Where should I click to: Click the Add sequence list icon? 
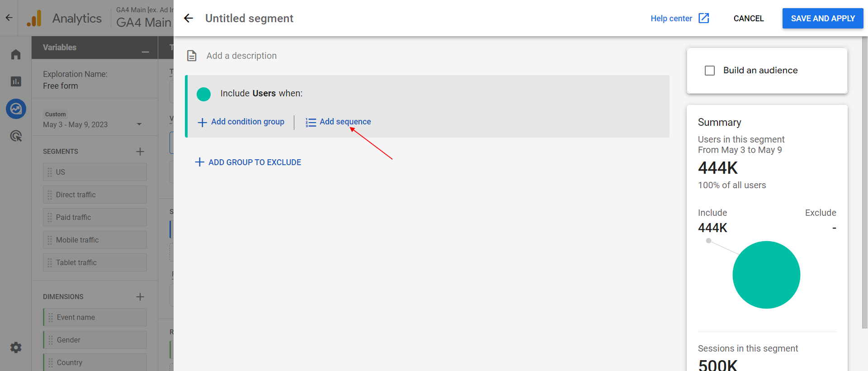pyautogui.click(x=311, y=122)
